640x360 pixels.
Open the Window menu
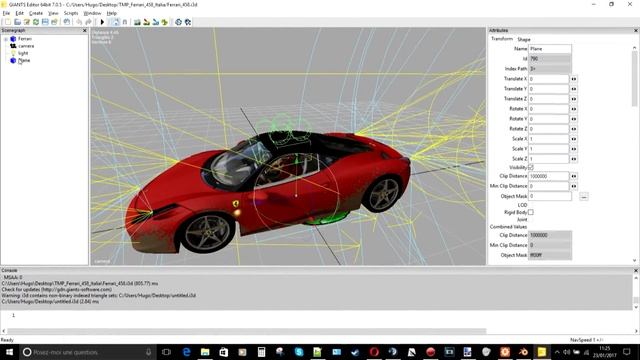coord(92,13)
